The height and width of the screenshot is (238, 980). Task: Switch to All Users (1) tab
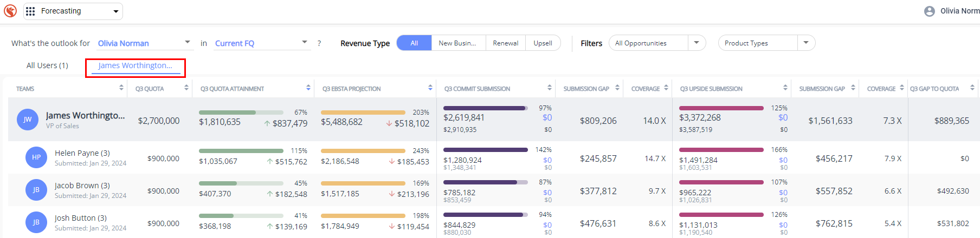click(x=47, y=65)
